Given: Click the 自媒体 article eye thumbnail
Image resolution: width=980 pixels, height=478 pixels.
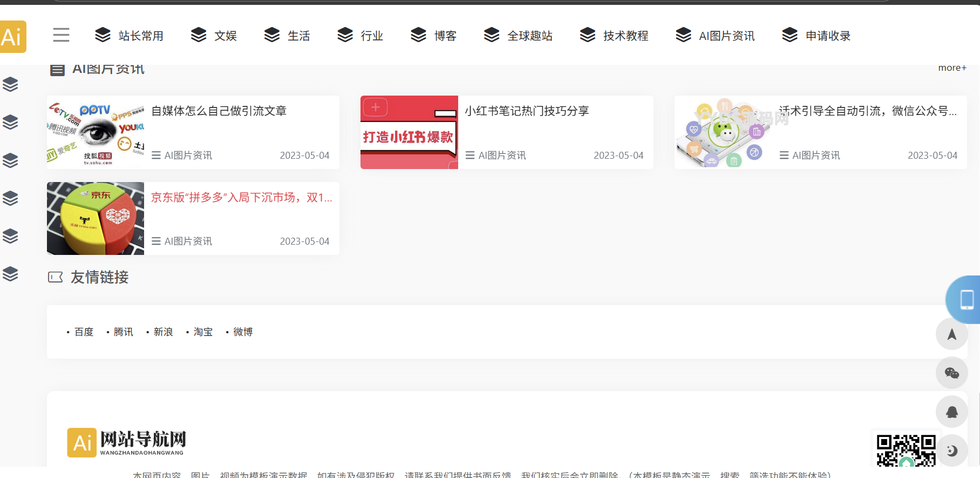Looking at the screenshot, I should pos(96,132).
